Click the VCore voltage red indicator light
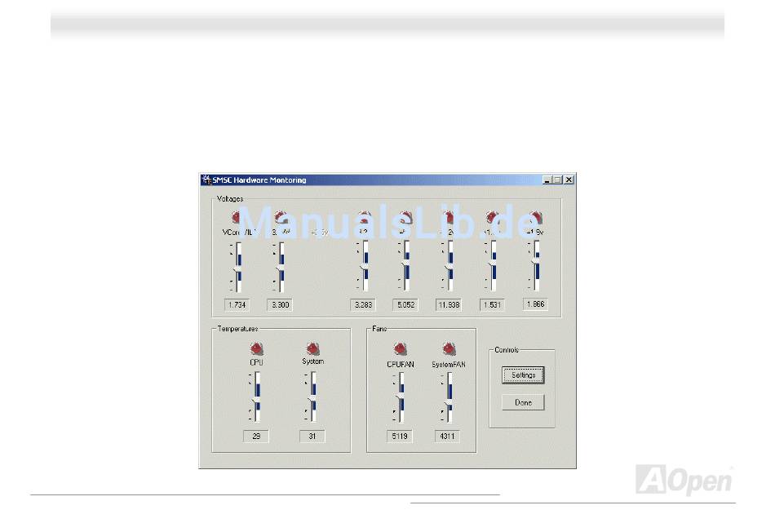Screen dimensions: 775x532 (x=237, y=217)
